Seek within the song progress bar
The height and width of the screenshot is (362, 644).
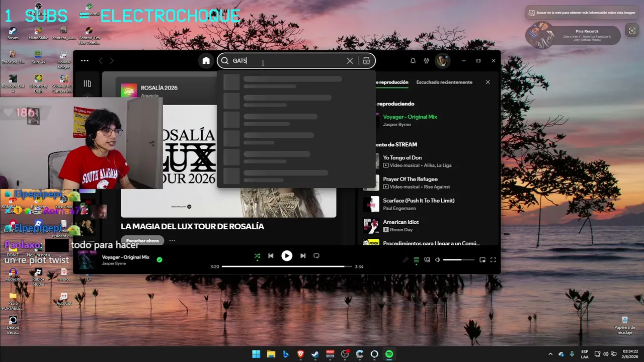pyautogui.click(x=287, y=266)
